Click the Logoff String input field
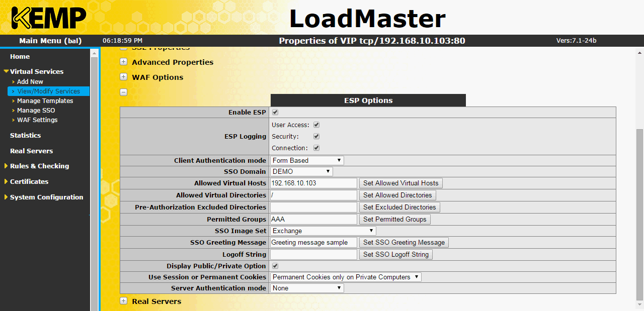Viewport: 644px width, 311px height. [313, 255]
